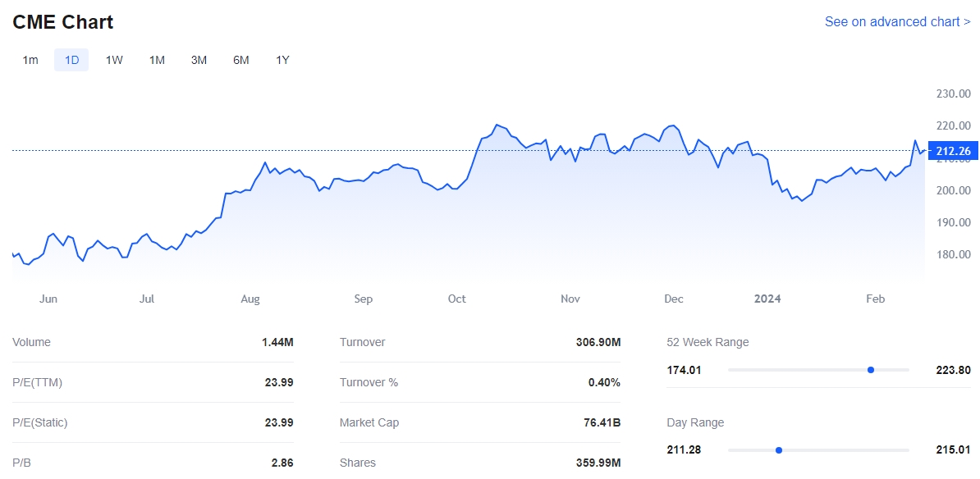Switch chart to 1Y timeframe
This screenshot has width=980, height=479.
[282, 60]
